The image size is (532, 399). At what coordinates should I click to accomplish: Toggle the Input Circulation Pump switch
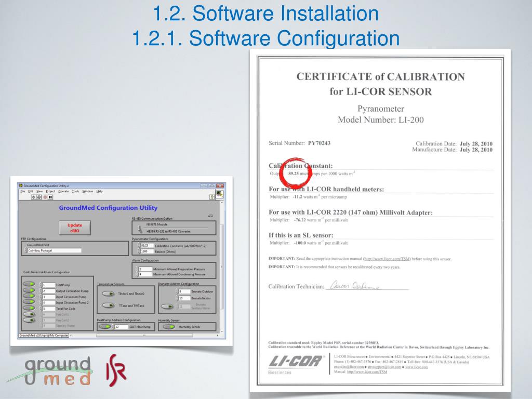29,296
